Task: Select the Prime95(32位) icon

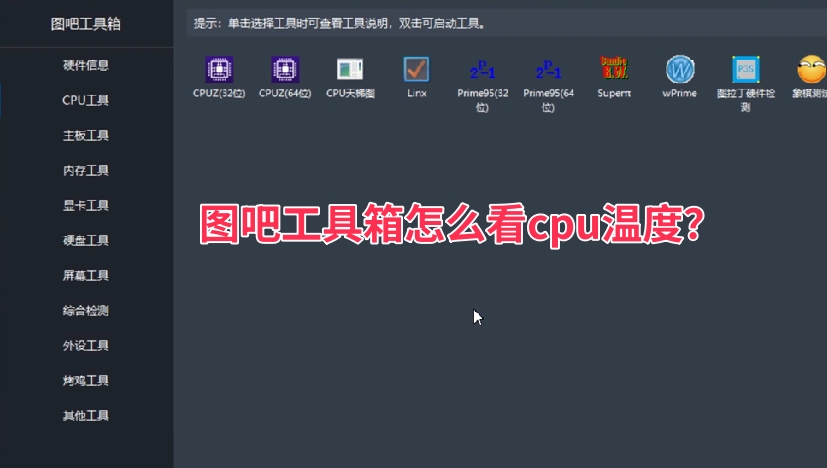Action: click(x=482, y=70)
